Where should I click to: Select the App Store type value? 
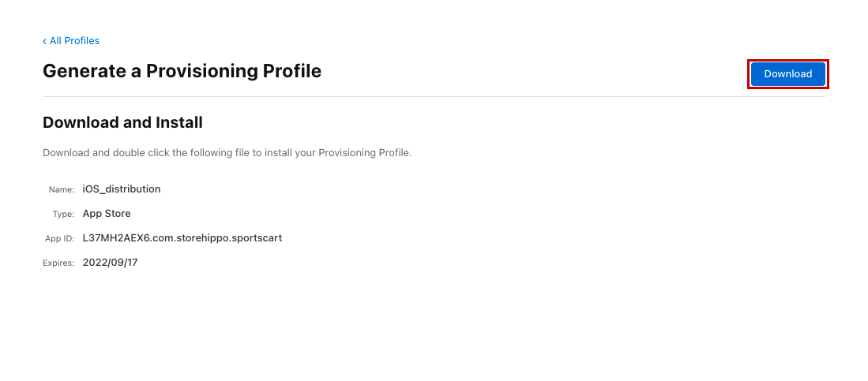click(x=107, y=214)
